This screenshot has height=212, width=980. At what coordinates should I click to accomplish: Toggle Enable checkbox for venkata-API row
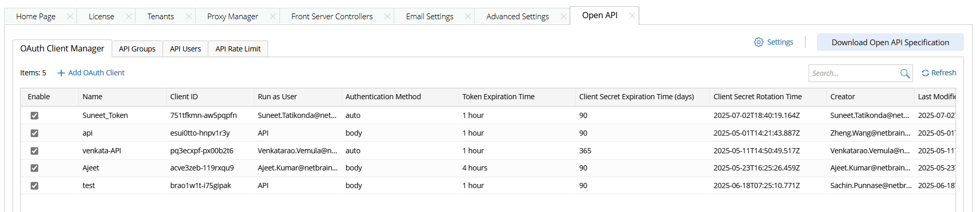[x=34, y=151]
